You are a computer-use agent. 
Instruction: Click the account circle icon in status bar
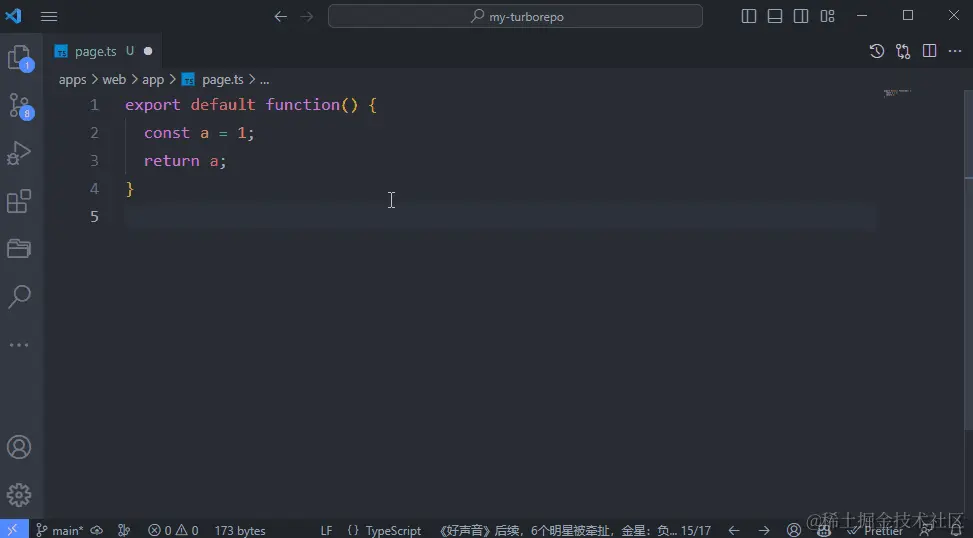click(794, 531)
